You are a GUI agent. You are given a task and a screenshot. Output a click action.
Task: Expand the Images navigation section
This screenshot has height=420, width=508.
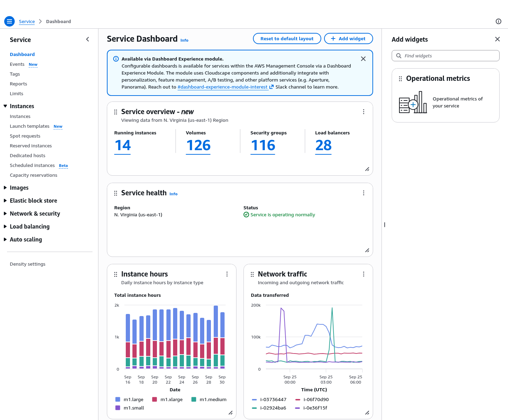[x=5, y=188]
